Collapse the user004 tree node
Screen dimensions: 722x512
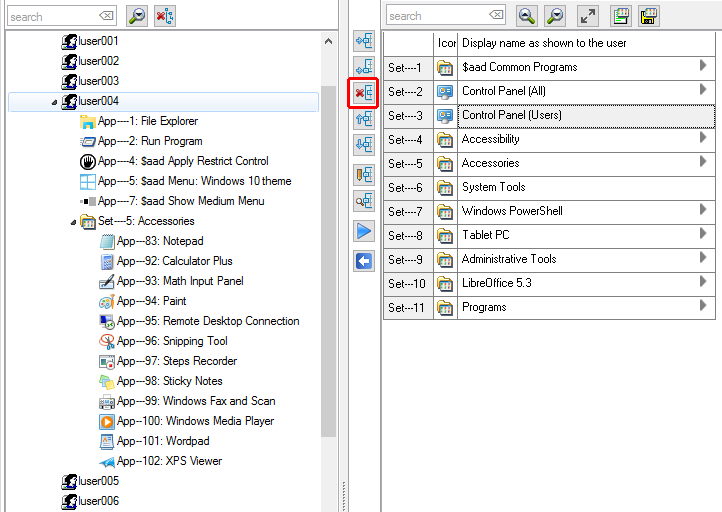(x=53, y=102)
